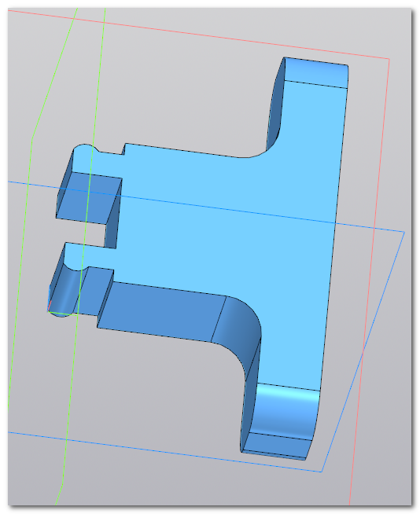Pick the edge separating the underside face and the curved fillet

pos(219,319)
